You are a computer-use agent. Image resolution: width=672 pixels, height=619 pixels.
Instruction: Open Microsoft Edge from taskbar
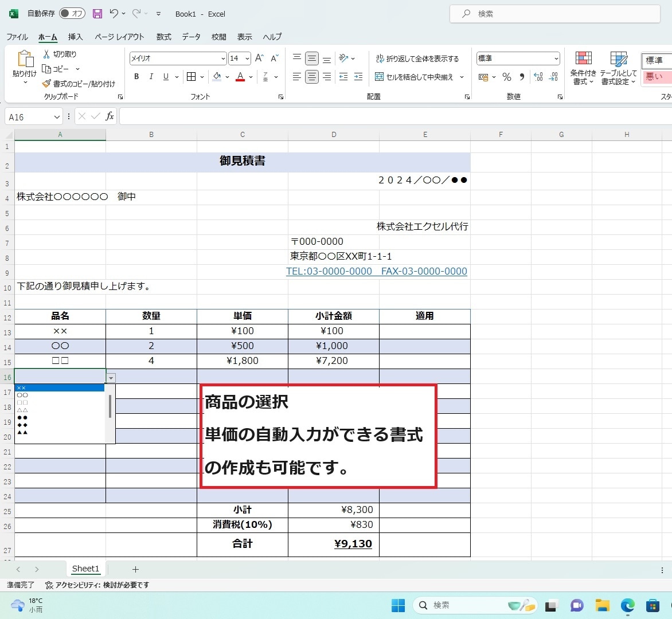click(x=627, y=605)
